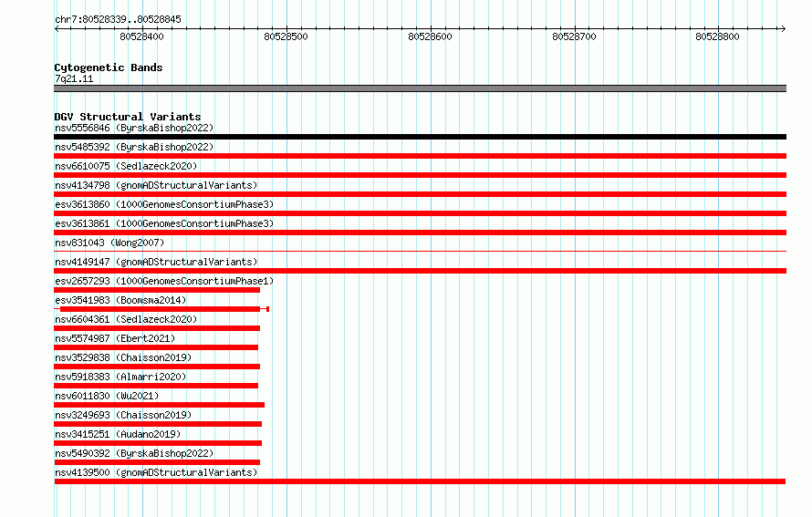Click the DGV Structural Variants track title
Image resolution: width=812 pixels, height=517 pixels.
[x=128, y=117]
